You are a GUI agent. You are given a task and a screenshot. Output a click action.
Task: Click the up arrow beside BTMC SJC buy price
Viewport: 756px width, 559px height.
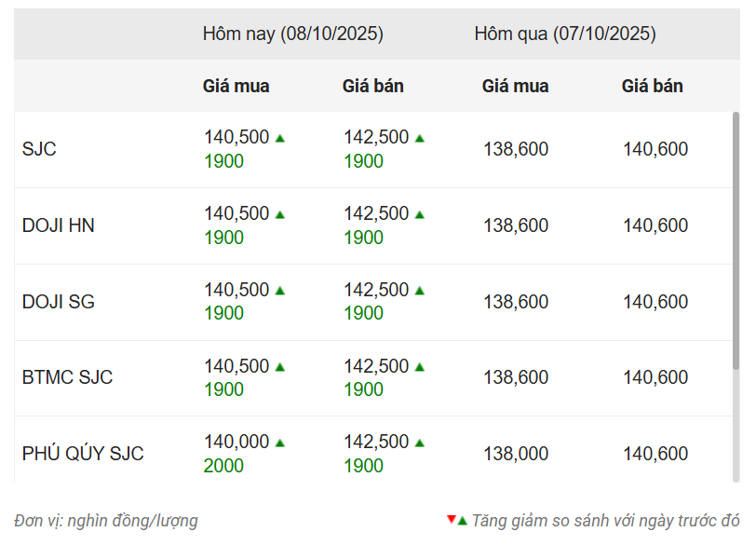[280, 367]
